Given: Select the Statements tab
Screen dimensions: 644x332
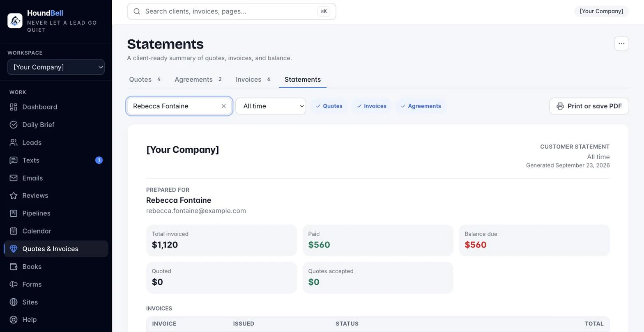Looking at the screenshot, I should 303,80.
